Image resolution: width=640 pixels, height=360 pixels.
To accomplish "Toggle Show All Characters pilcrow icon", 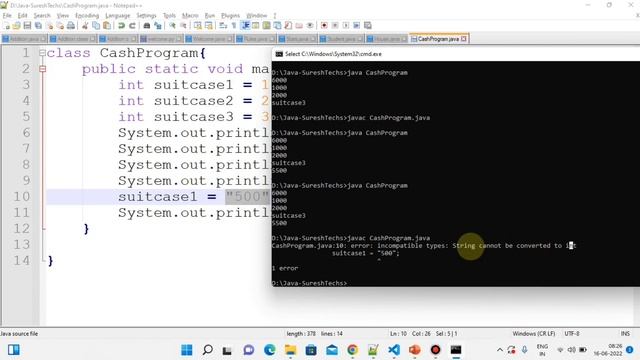I will tap(234, 25).
